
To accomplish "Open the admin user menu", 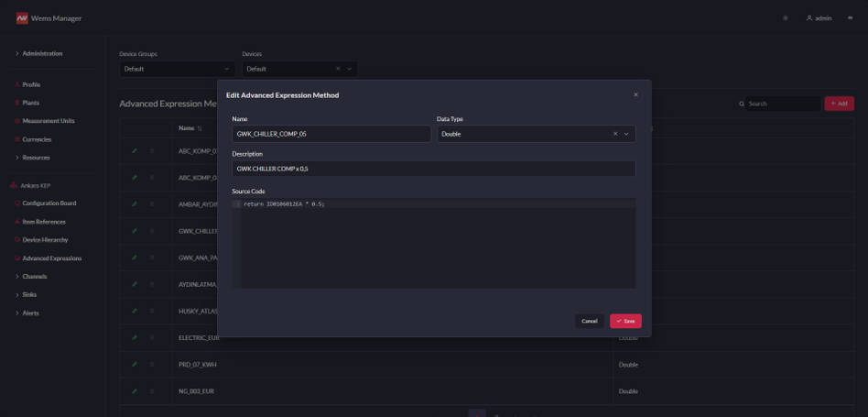I will click(x=819, y=18).
